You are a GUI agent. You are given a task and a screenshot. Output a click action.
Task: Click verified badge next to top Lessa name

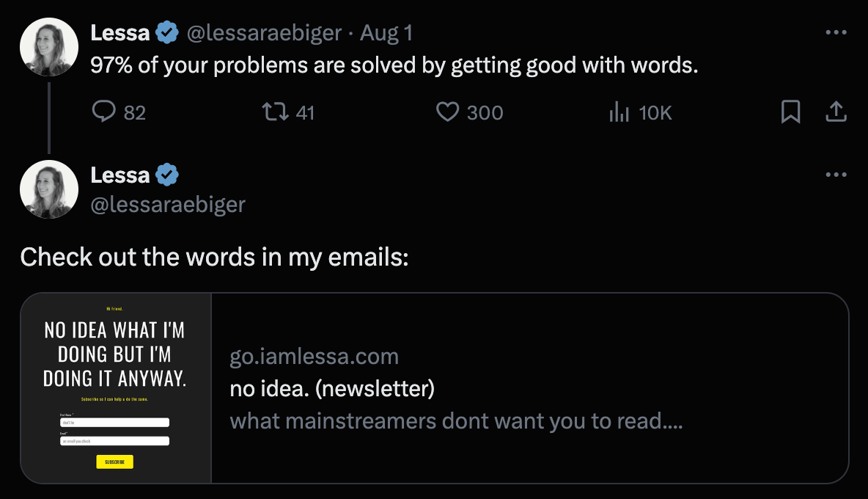coord(166,33)
